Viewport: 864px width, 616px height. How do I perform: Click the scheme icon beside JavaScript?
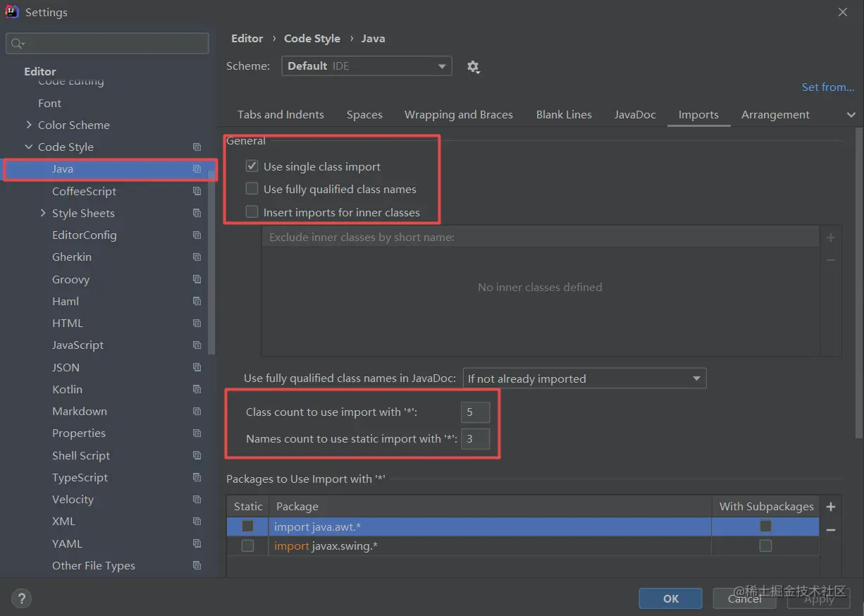197,345
